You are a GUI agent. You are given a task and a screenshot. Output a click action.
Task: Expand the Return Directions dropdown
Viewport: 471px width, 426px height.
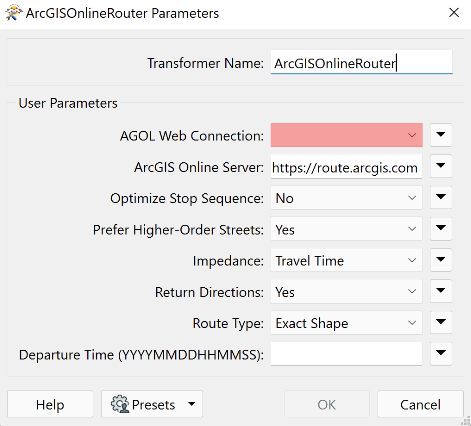[347, 291]
